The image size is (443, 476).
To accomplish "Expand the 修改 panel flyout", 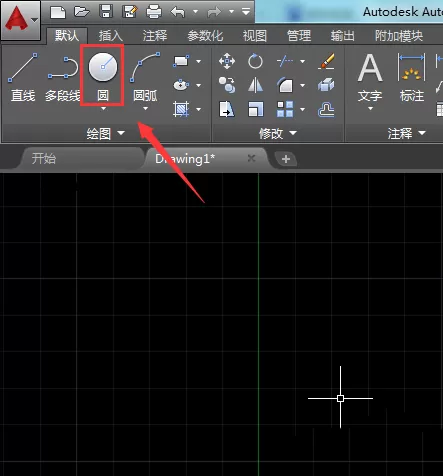I will (278, 133).
